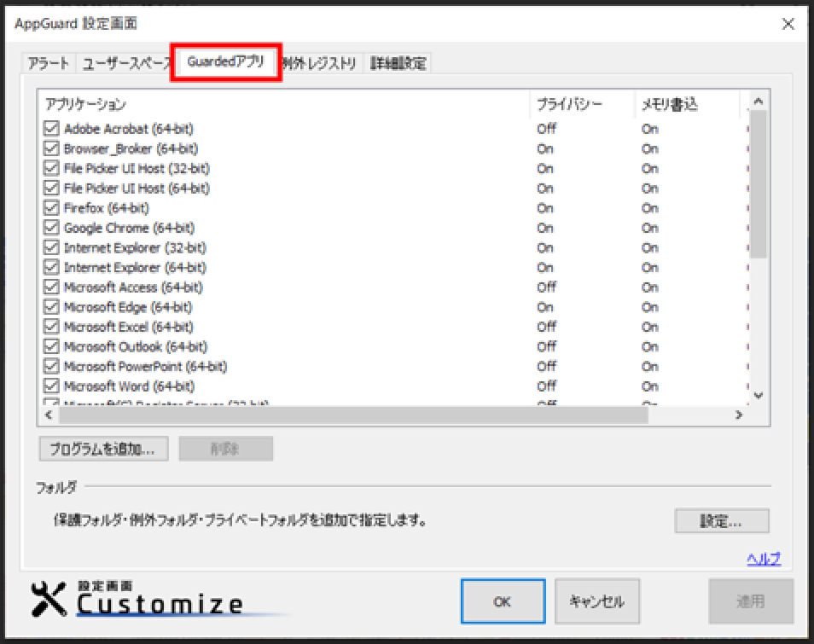The image size is (814, 644).
Task: Click privacy On for Browser_Broker row
Action: 545,148
